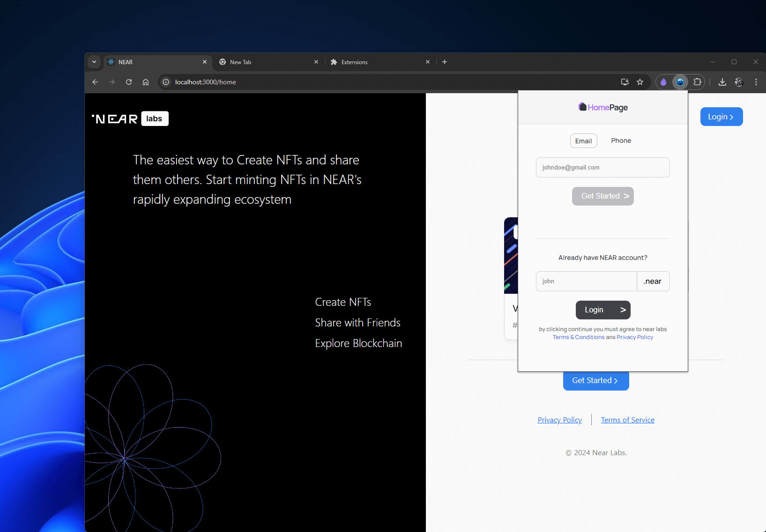Viewport: 766px width, 532px height.
Task: Switch to the NEAR tab
Action: (x=157, y=62)
